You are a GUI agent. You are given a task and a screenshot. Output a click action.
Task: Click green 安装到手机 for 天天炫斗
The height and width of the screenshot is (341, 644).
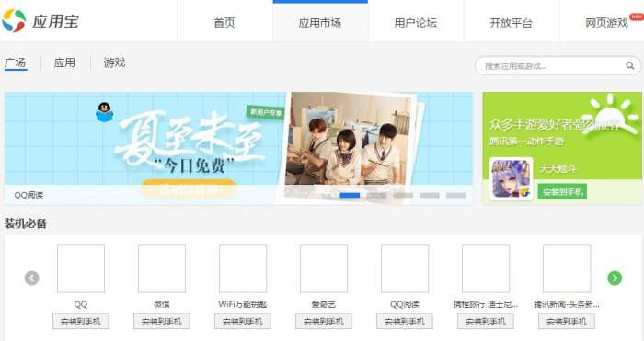coord(562,191)
